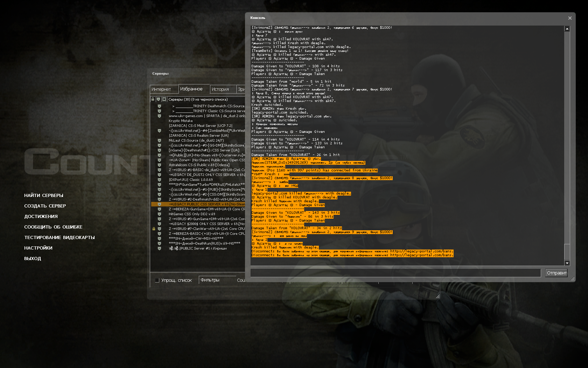
Task: Click the VAC shield beside LEGACY DE_DUST2 ONLY
Action: point(159,175)
